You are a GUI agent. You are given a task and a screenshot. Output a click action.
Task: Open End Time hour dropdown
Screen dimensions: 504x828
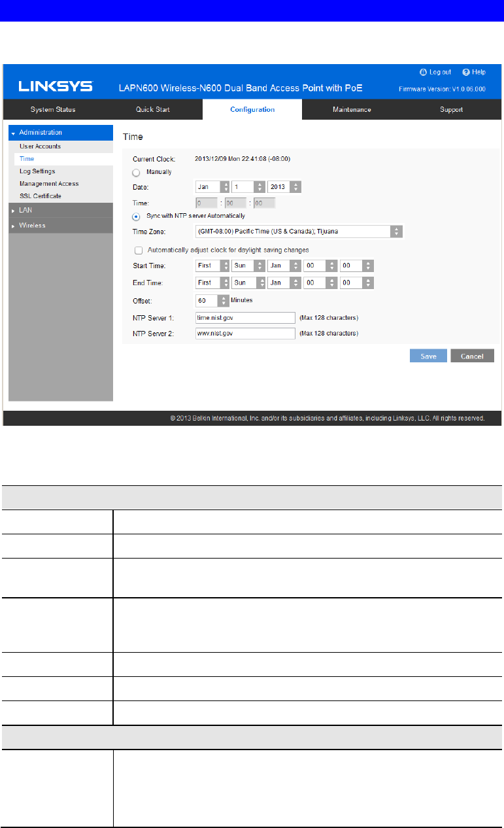click(320, 283)
